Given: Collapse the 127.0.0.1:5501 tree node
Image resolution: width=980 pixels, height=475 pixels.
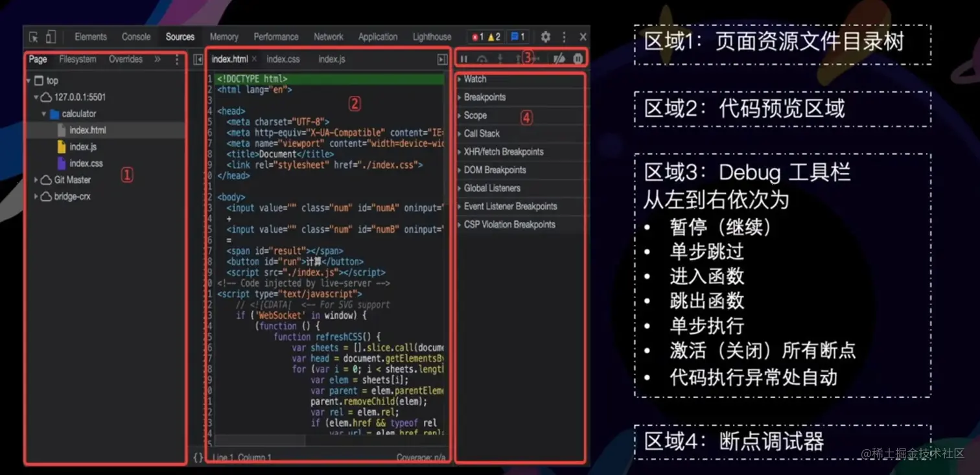Looking at the screenshot, I should 36,97.
